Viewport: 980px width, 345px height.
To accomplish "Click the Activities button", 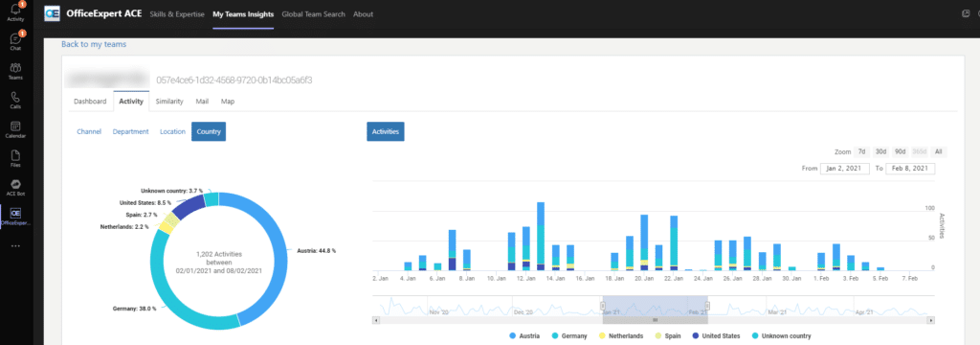I will (x=385, y=131).
